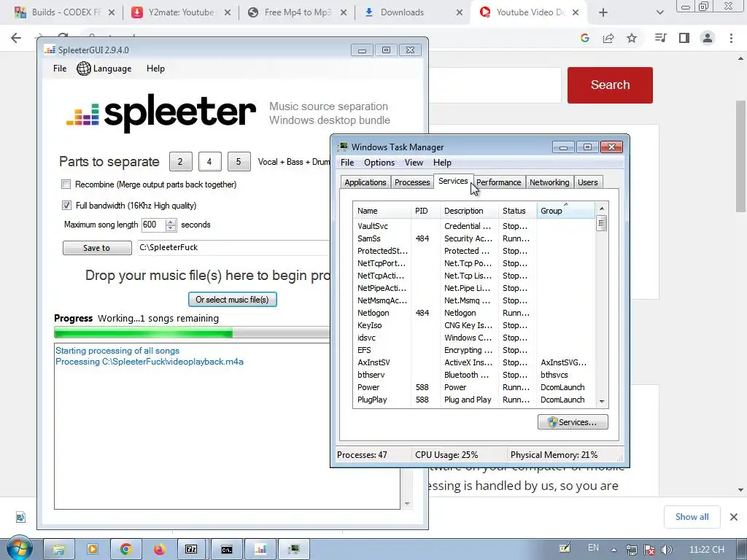Switch to Performance tab in Task Manager

pyautogui.click(x=499, y=182)
